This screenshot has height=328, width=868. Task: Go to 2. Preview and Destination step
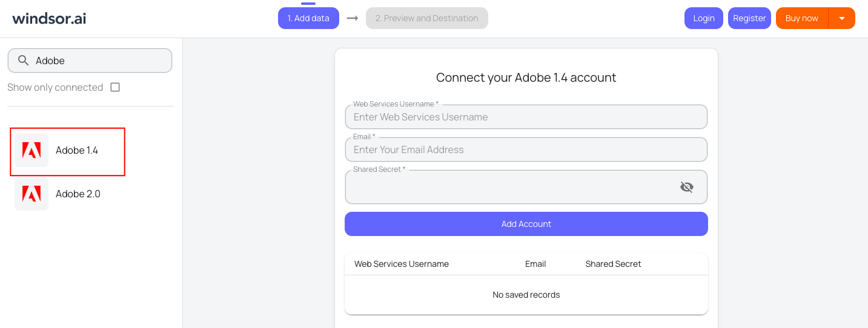pyautogui.click(x=426, y=18)
